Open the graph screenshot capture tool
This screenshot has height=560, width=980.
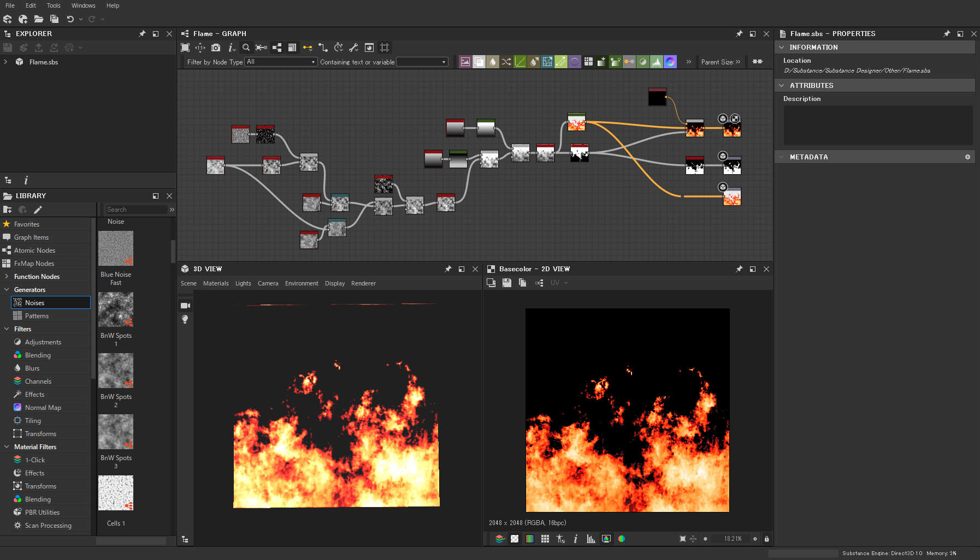click(x=216, y=47)
